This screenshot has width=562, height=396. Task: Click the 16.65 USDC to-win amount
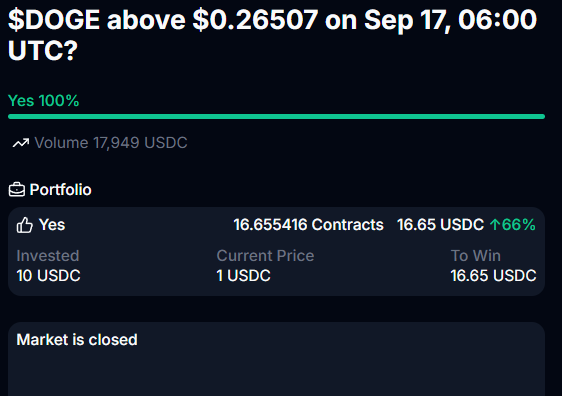pyautogui.click(x=494, y=276)
